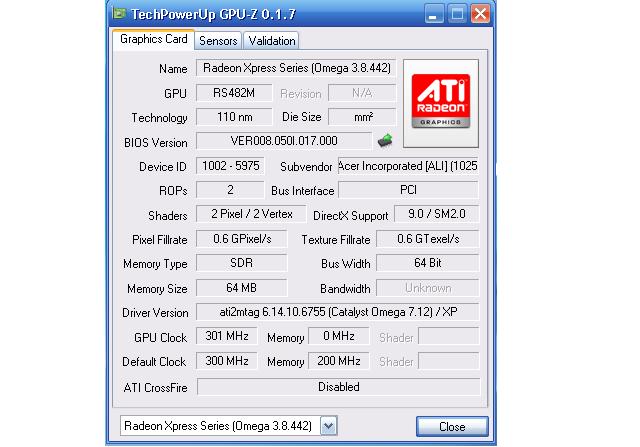The width and height of the screenshot is (640, 447).
Task: Click the empty Shader field in Default Clock row
Action: [449, 361]
